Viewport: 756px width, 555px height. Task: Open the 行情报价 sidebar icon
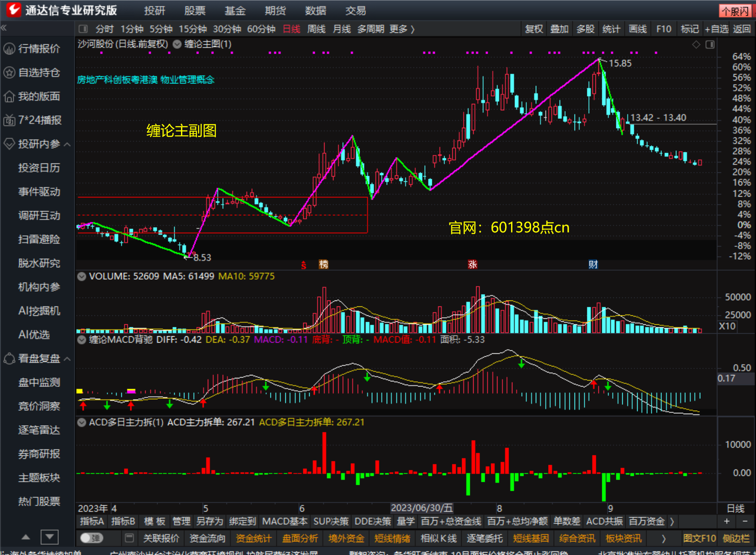(x=9, y=49)
